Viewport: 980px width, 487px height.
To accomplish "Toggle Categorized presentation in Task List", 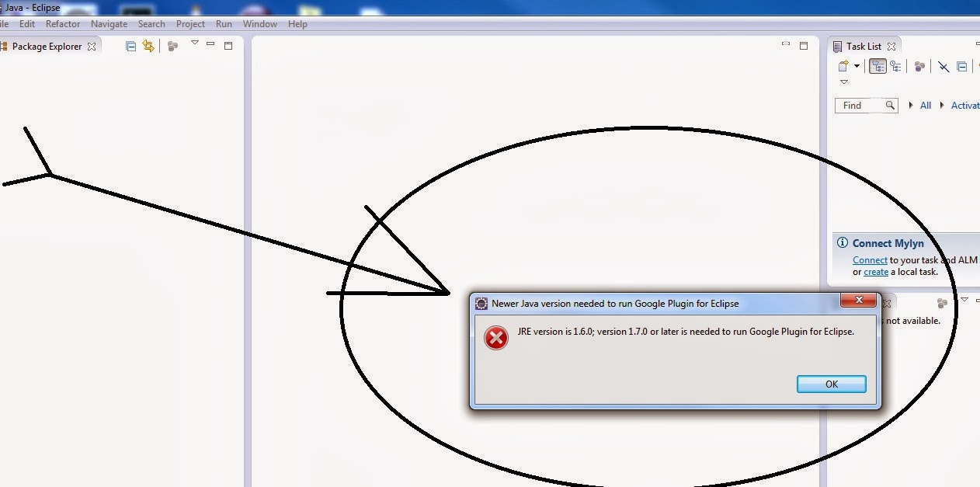I will click(877, 67).
